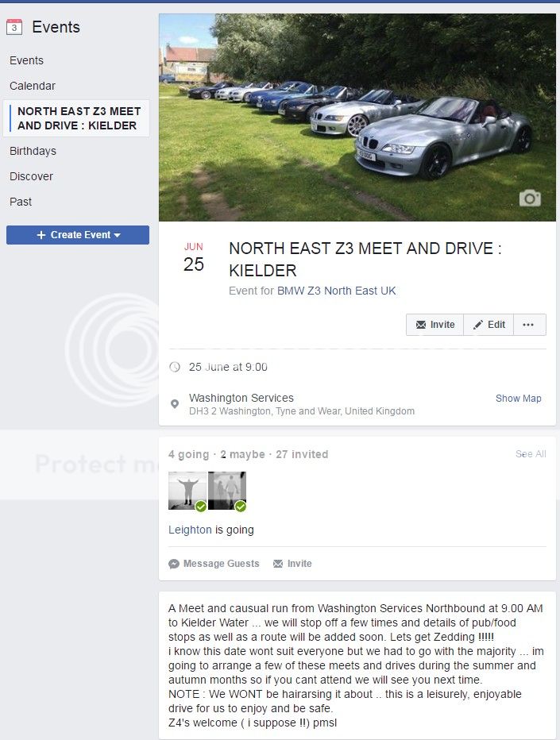Click the envelope icon beside lower Invite

click(x=278, y=564)
